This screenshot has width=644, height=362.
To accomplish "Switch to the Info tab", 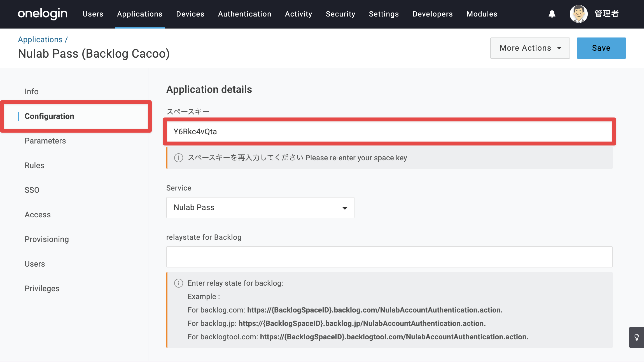I will 31,91.
